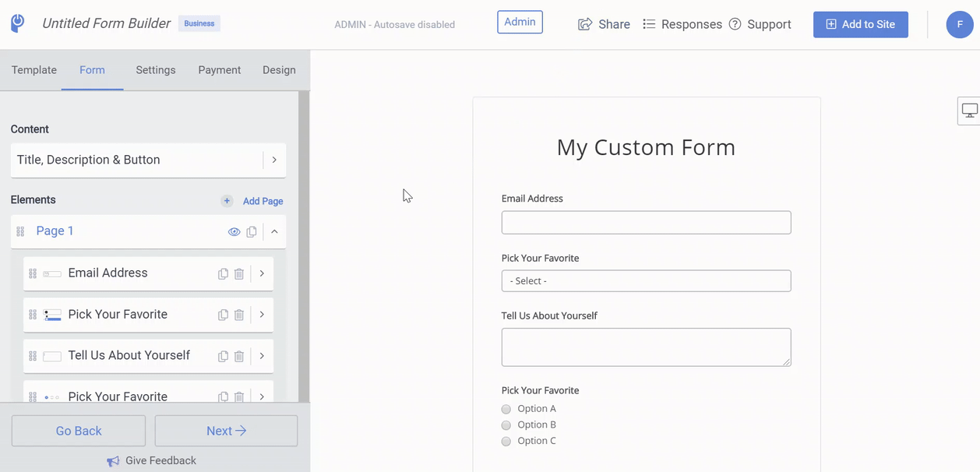This screenshot has width=980, height=472.
Task: Toggle Page 1 visibility eye icon
Action: [234, 232]
